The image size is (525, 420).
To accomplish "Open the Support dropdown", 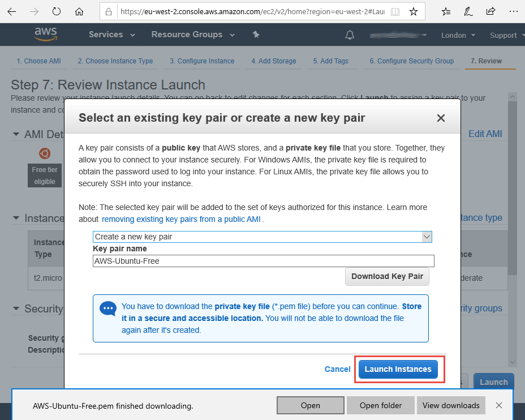I will coord(506,35).
